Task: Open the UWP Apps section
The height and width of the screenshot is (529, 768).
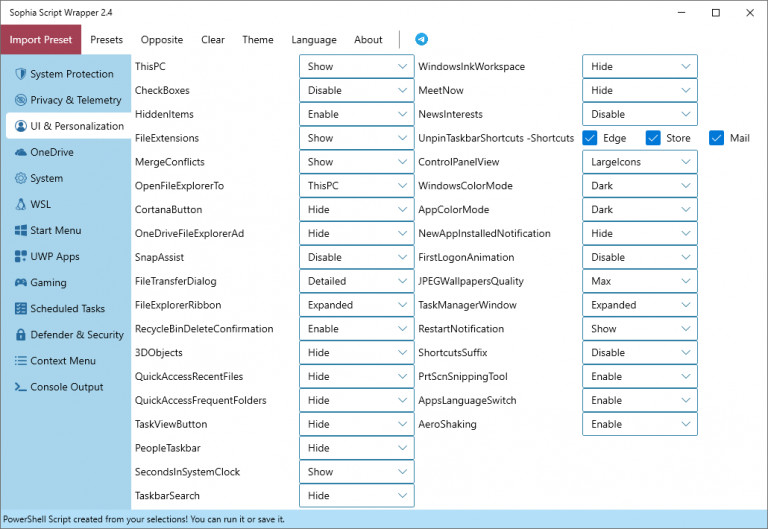Action: click(69, 256)
